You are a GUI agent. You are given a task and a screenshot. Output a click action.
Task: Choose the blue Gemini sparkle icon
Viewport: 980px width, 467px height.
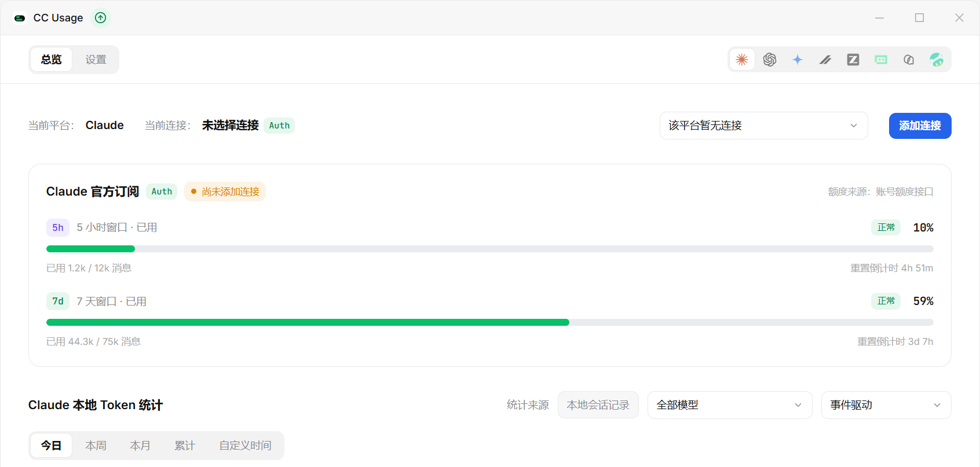pos(798,60)
